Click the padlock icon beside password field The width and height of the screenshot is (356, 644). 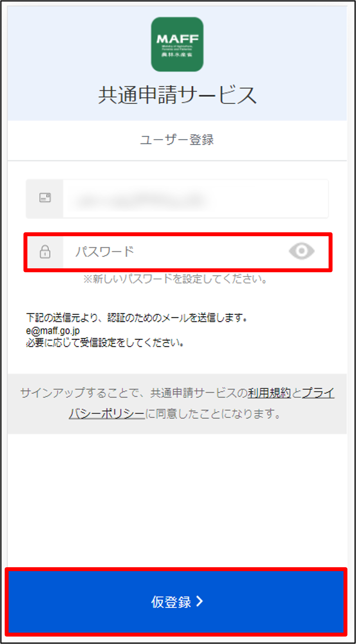45,251
